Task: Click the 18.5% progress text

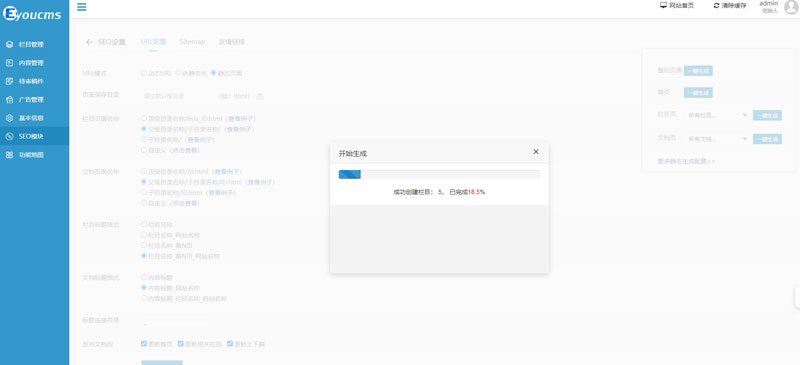Action: click(x=477, y=192)
